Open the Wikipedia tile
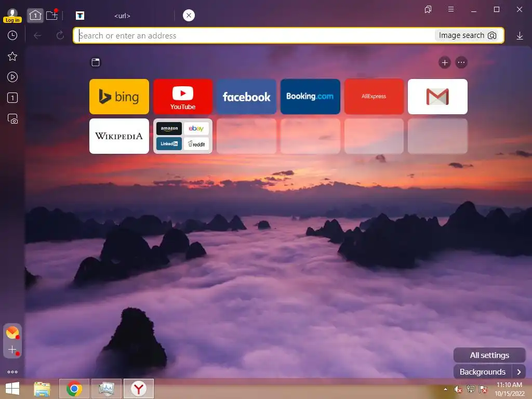 tap(119, 136)
